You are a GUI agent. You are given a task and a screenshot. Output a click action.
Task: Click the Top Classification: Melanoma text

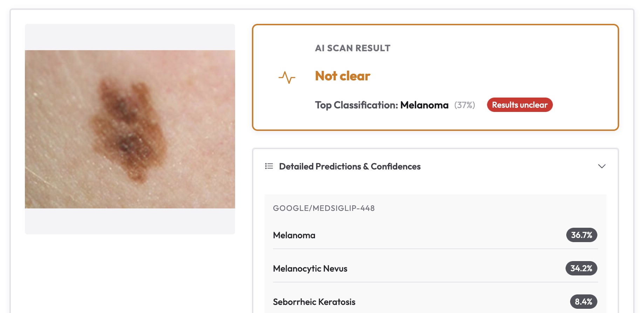point(382,105)
